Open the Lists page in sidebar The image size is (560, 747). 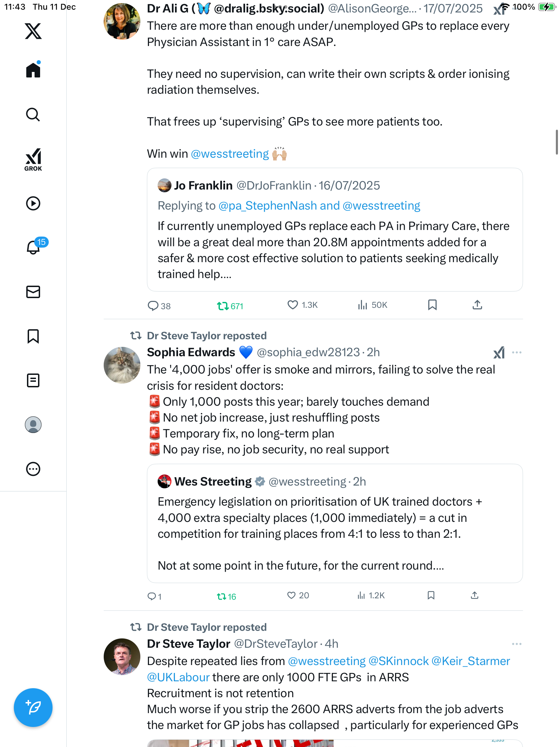33,380
